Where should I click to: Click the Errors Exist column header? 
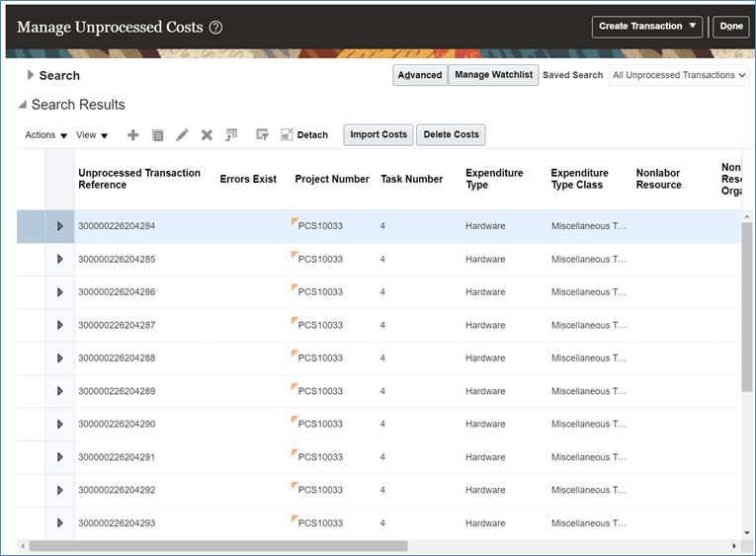pyautogui.click(x=248, y=179)
